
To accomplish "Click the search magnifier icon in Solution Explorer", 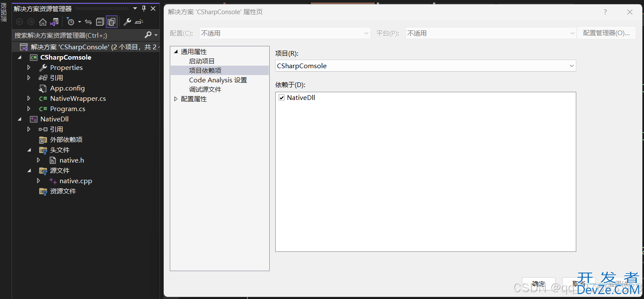I will (x=148, y=35).
